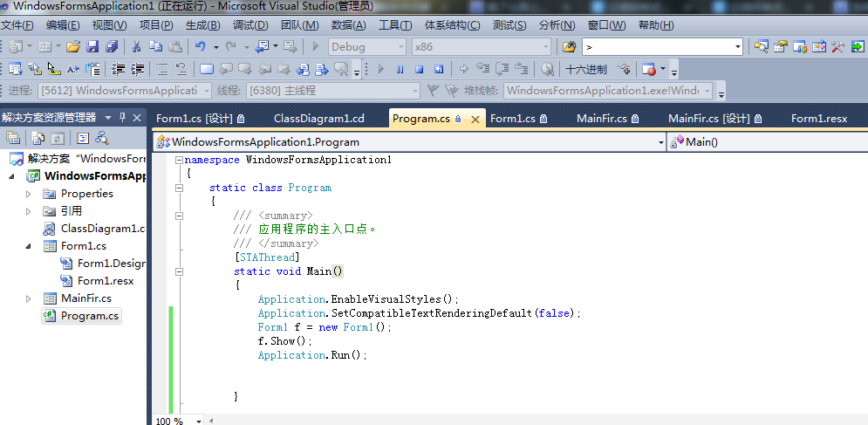Click the Solution Explorer properties icon

(13, 138)
